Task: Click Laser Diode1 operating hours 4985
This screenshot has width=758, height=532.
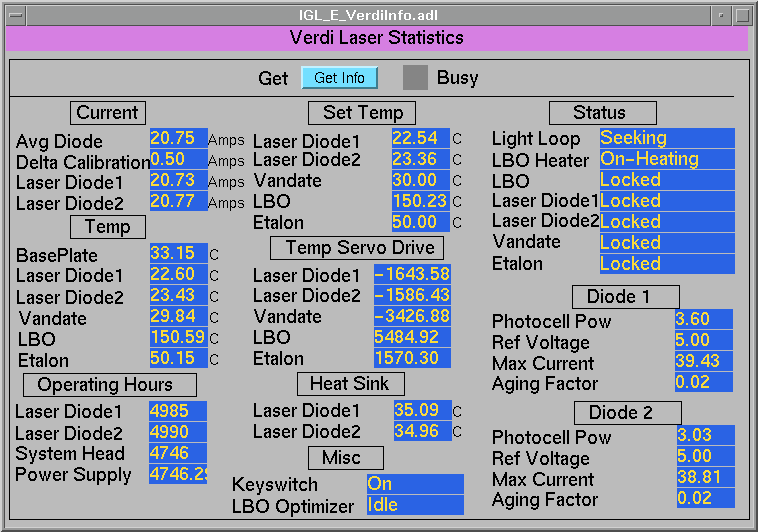Action: coord(178,411)
